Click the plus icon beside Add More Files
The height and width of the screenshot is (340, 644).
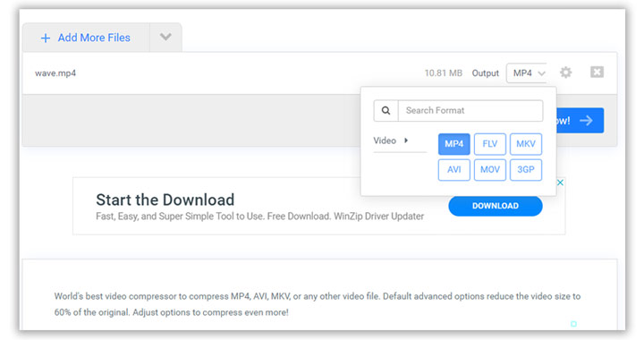point(46,38)
